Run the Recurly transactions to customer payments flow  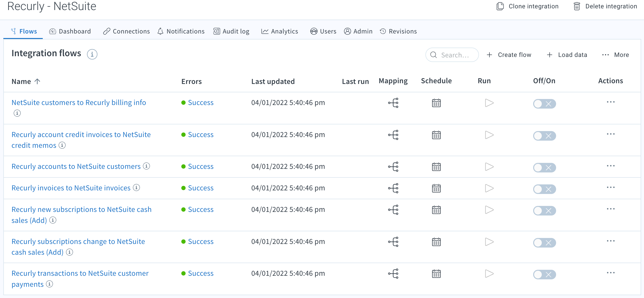[x=489, y=273]
